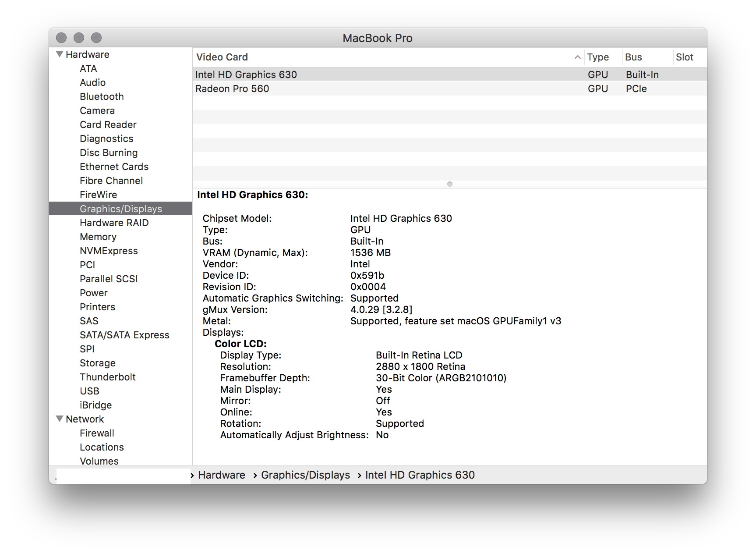
Task: Click the split pane divider handle
Action: point(449,184)
